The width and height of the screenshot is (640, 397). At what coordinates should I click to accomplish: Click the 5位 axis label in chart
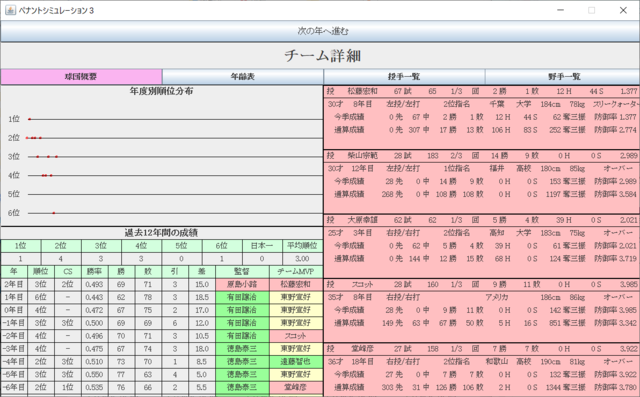tap(13, 194)
